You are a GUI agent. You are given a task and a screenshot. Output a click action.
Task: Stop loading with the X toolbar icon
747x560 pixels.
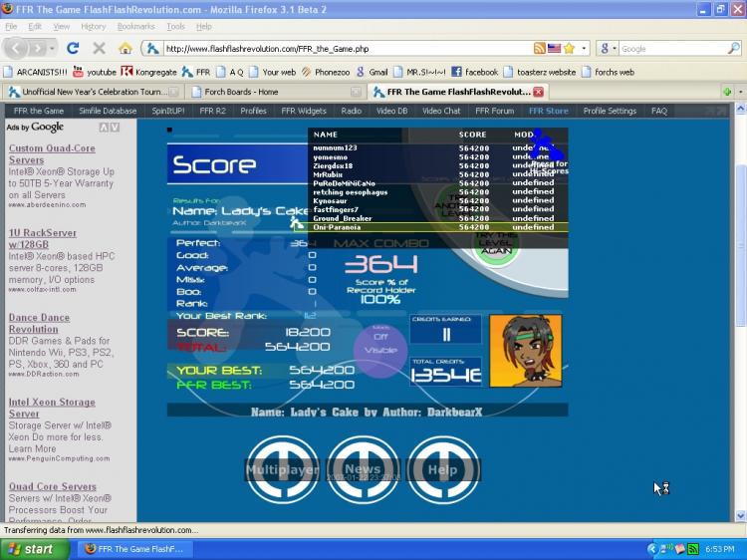[x=99, y=48]
